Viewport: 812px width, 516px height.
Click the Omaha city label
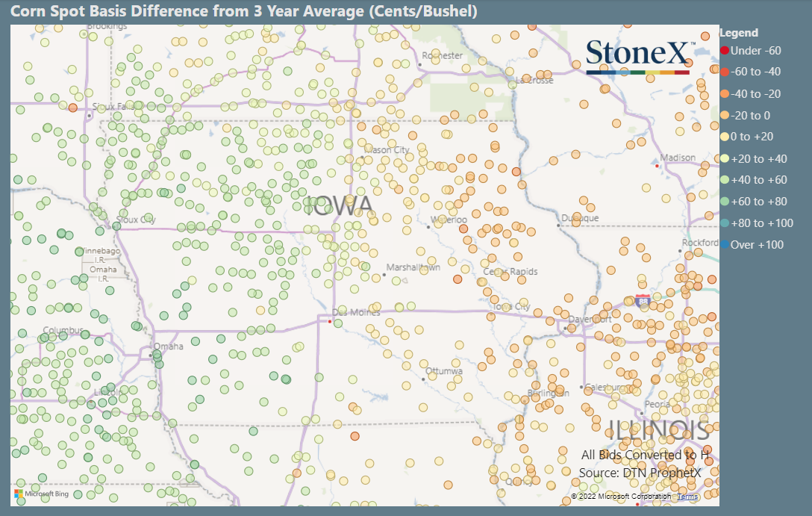pos(169,346)
